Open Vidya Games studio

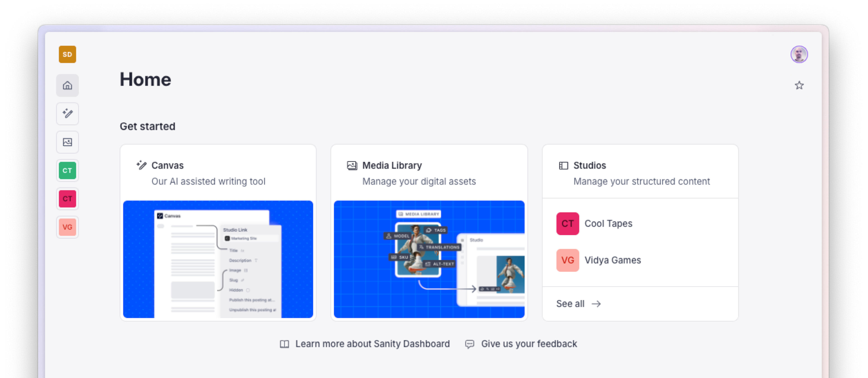point(612,260)
